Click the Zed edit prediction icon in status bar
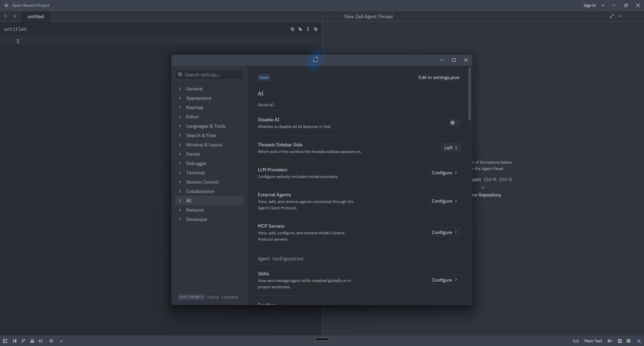Viewport: 644px width, 346px height. 610,341
